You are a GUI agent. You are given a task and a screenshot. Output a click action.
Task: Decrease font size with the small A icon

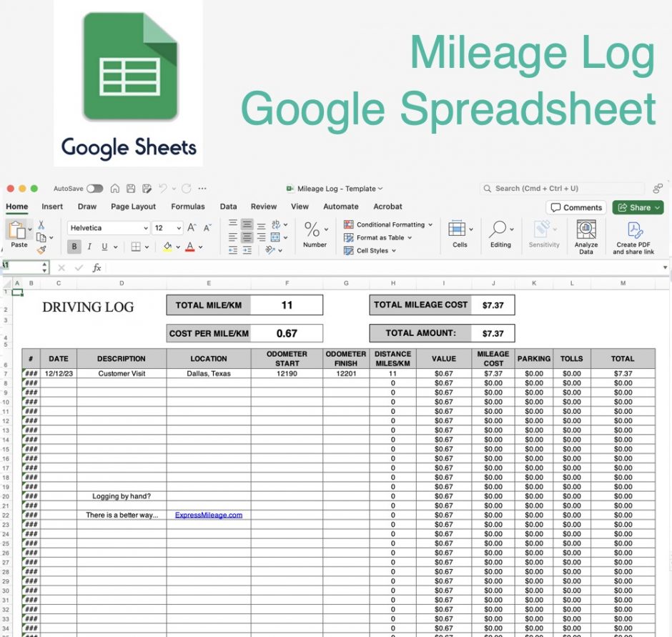click(207, 227)
